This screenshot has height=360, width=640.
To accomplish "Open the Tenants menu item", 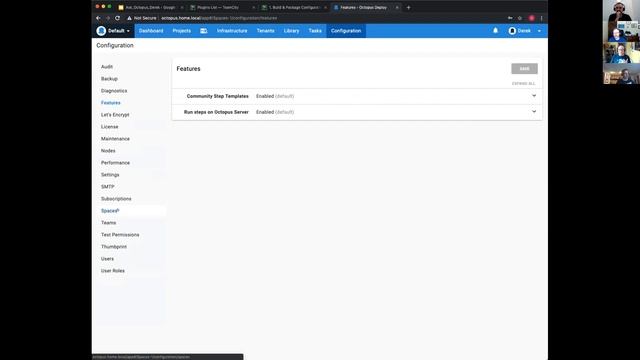I will pyautogui.click(x=265, y=31).
